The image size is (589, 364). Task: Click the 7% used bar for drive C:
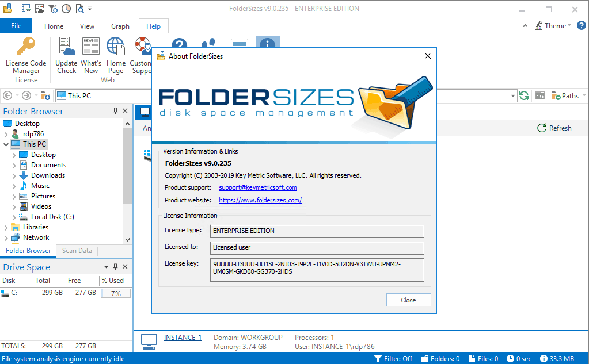click(x=116, y=293)
